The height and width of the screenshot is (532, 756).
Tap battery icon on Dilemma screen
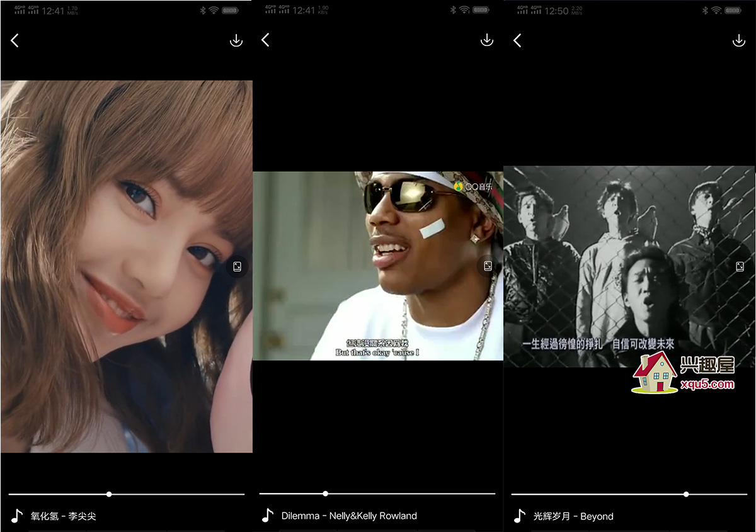click(481, 10)
